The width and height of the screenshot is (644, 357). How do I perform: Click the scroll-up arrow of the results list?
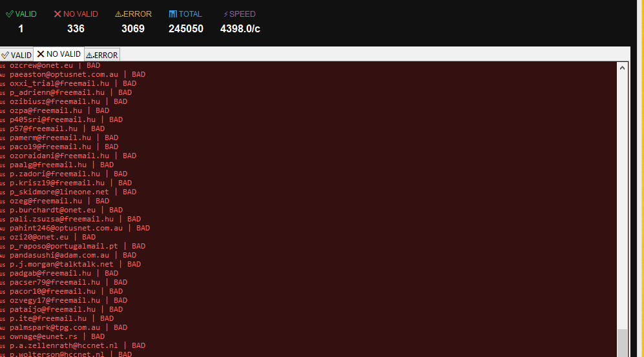tap(622, 68)
